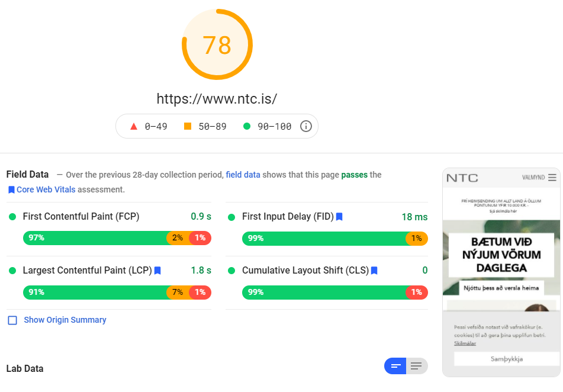Click the CLS red 1% bar segment
The width and height of the screenshot is (563, 392).
[417, 292]
